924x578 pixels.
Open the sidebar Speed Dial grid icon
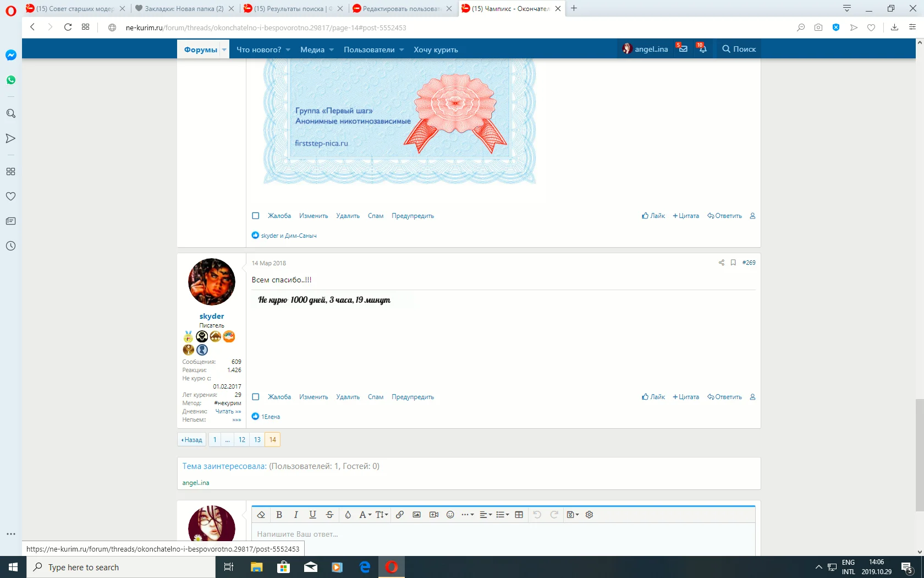click(x=11, y=172)
